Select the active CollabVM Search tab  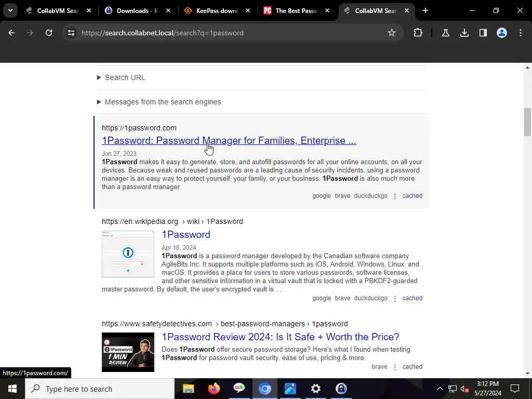tap(376, 10)
